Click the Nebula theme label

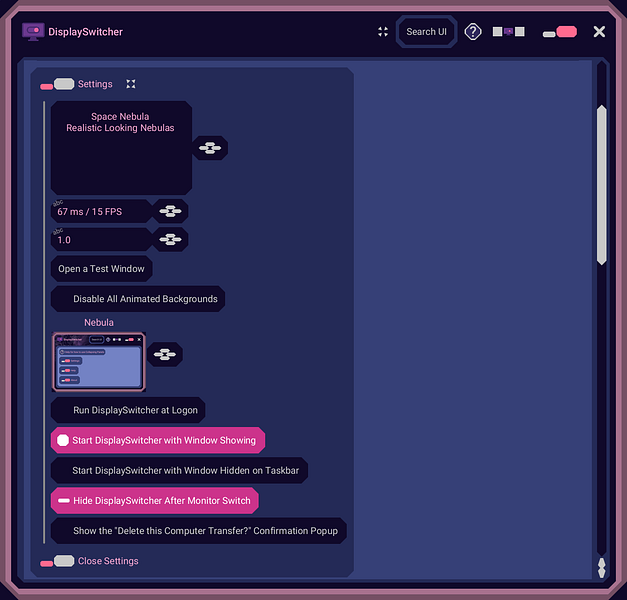pyautogui.click(x=99, y=322)
